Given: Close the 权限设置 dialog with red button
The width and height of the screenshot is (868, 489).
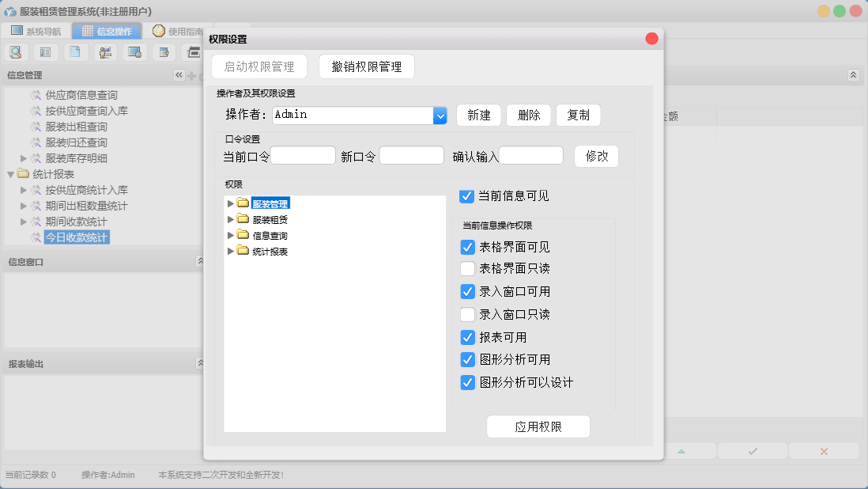Looking at the screenshot, I should tap(651, 38).
